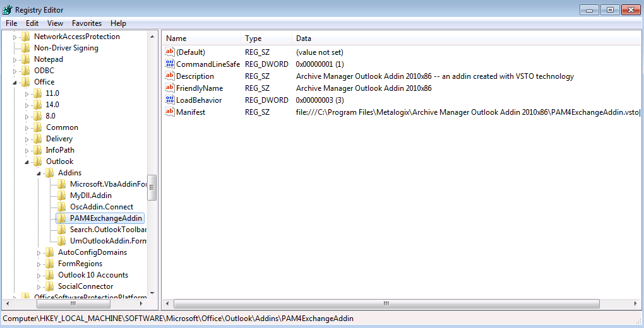Click the Addins folder icon
Viewport: 644px width, 328px height.
(x=50, y=173)
